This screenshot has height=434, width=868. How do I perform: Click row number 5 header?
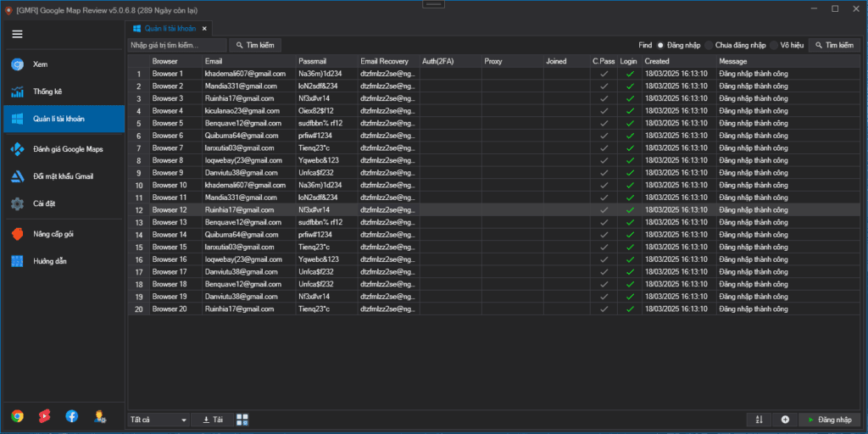click(x=139, y=124)
